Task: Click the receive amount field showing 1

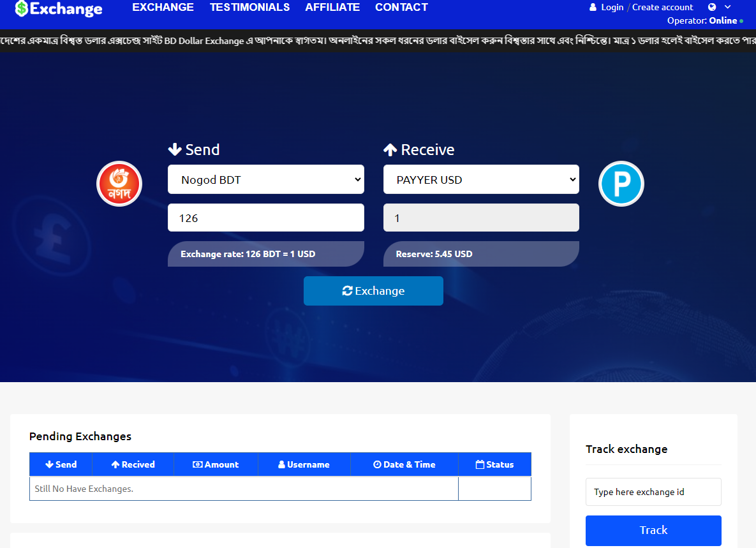Action: click(x=481, y=218)
